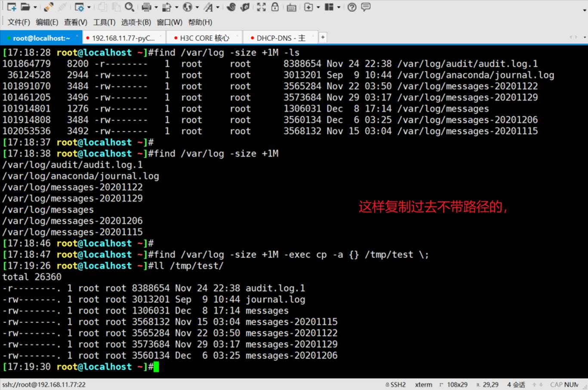Click the terminal prompt at the green cursor
Image resolution: width=588 pixels, height=390 pixels.
156,367
